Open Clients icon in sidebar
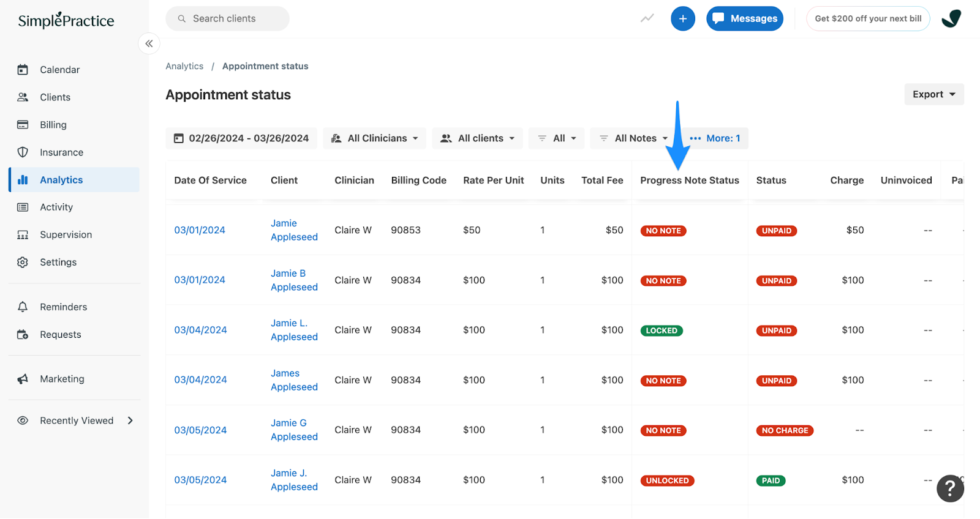 coord(23,97)
